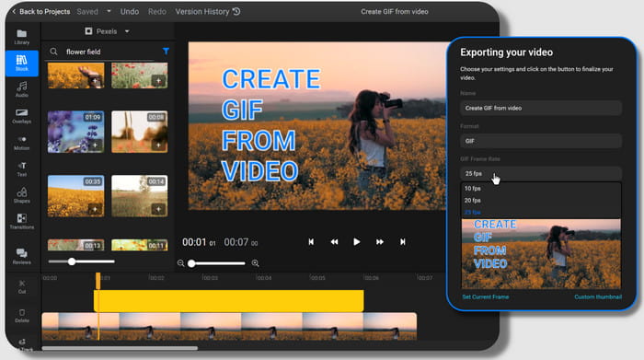
Task: Open the Format GIF dropdown
Action: [541, 141]
